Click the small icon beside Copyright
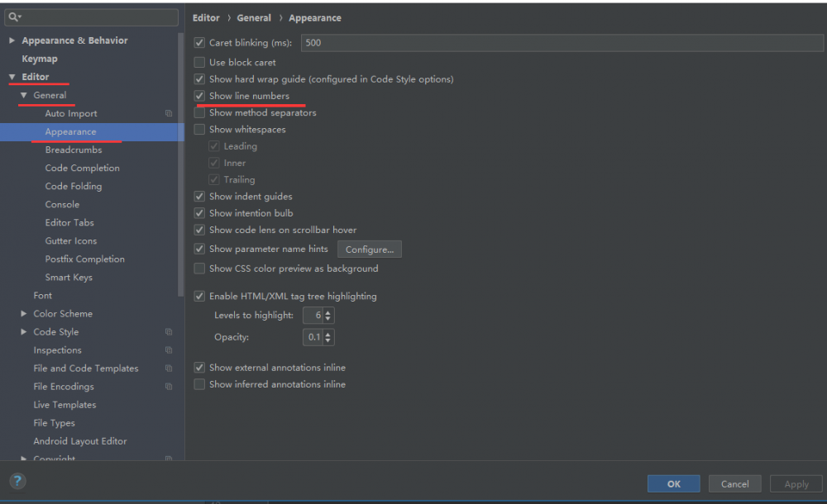827x504 pixels. (169, 459)
